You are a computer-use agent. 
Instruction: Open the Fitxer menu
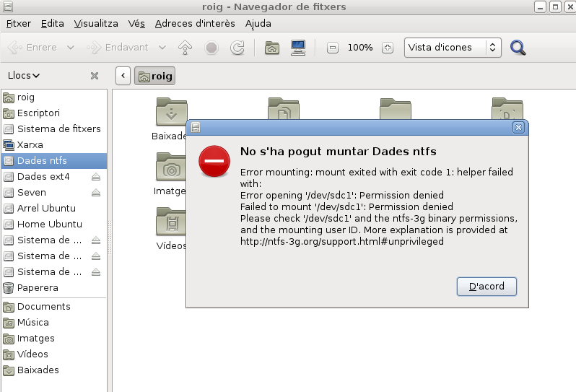(x=18, y=24)
